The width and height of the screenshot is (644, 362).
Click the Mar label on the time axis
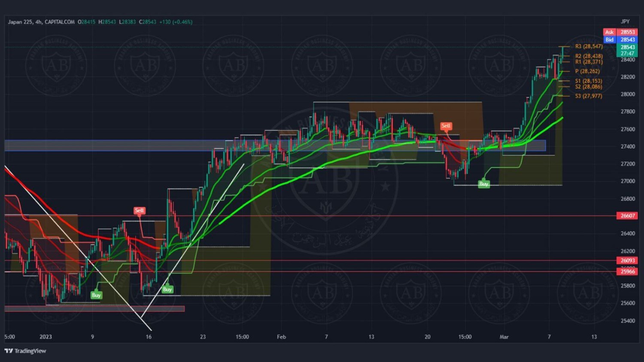pos(504,337)
